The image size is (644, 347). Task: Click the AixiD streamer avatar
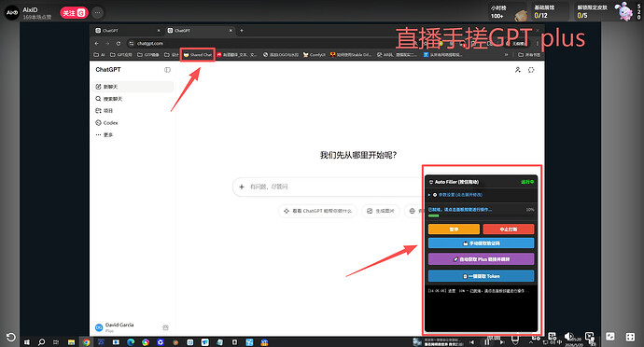click(x=11, y=13)
